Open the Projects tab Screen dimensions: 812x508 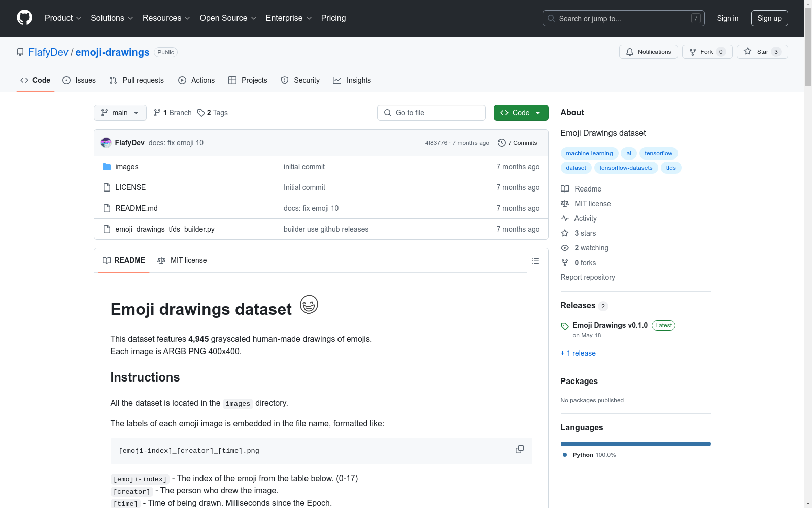[248, 80]
